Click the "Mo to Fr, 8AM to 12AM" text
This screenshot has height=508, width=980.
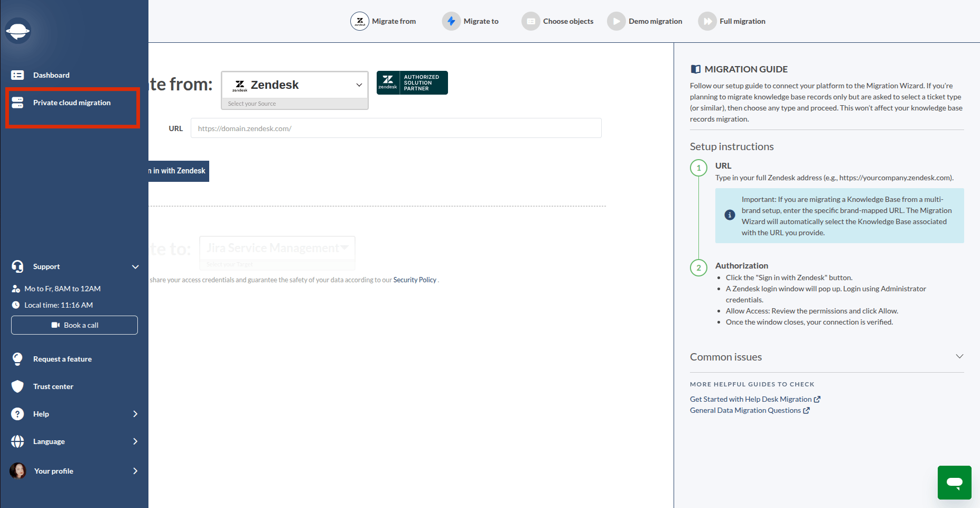(x=62, y=289)
